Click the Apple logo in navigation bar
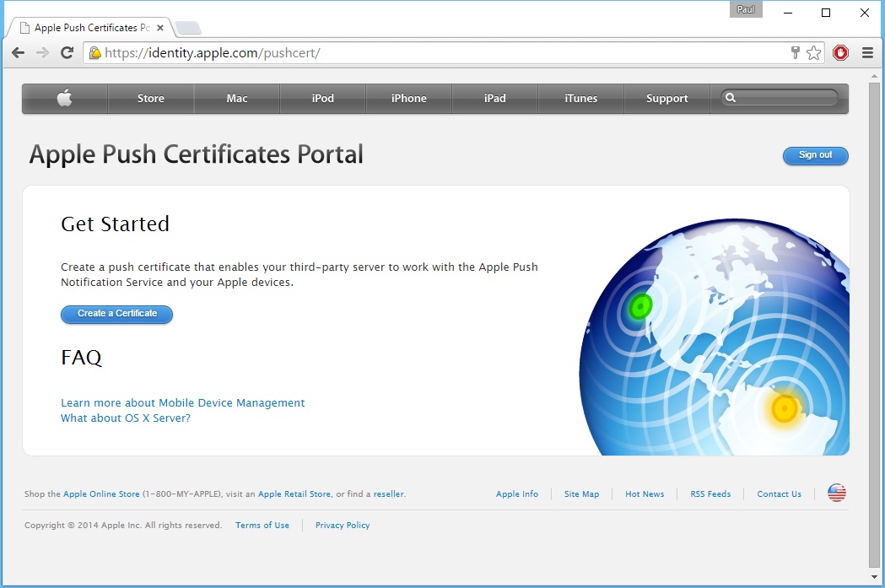This screenshot has height=588, width=885. click(65, 99)
